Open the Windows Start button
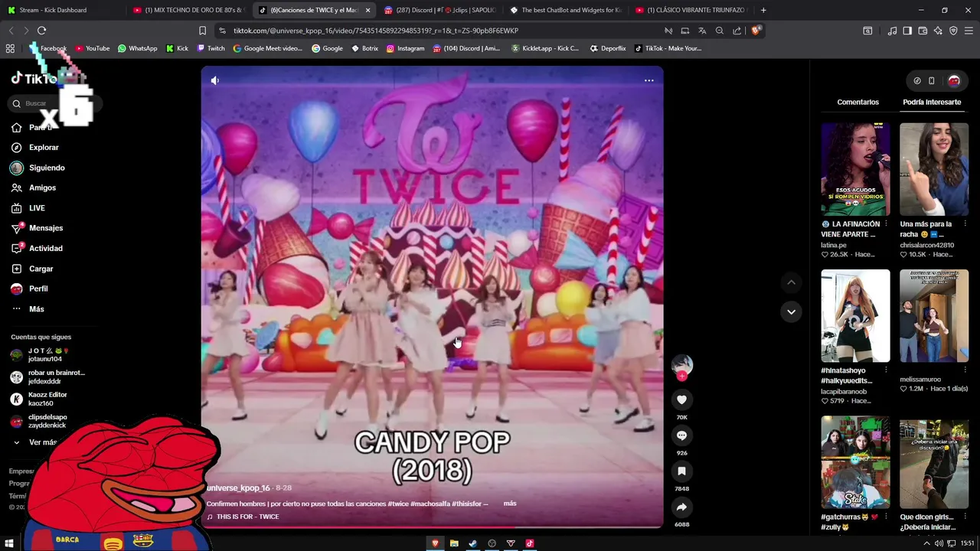This screenshot has width=980, height=551. pos(10,543)
